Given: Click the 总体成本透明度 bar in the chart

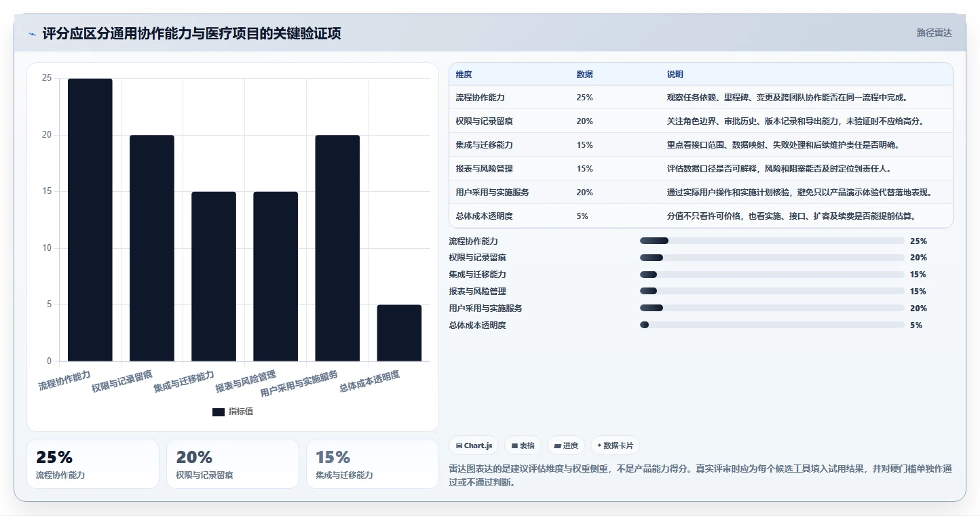Looking at the screenshot, I should tap(399, 333).
